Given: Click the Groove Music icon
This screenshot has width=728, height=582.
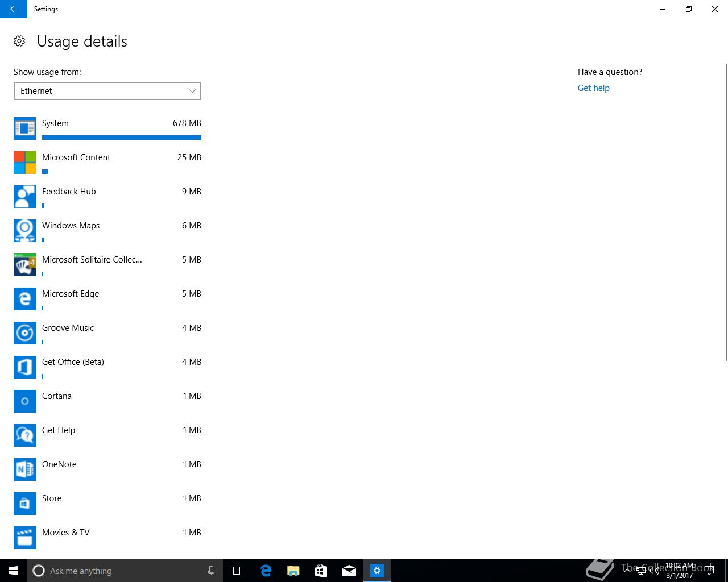Looking at the screenshot, I should point(25,333).
